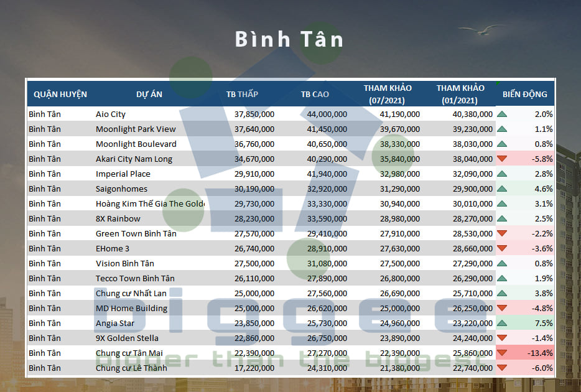Select the BIẾN ĐỘNG column header
This screenshot has width=581, height=392.
[526, 93]
